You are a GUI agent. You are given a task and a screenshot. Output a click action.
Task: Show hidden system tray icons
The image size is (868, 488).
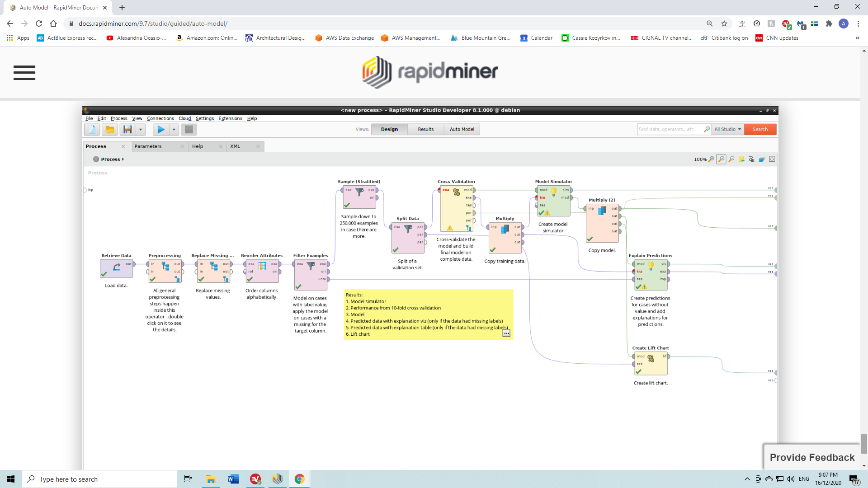tap(747, 479)
